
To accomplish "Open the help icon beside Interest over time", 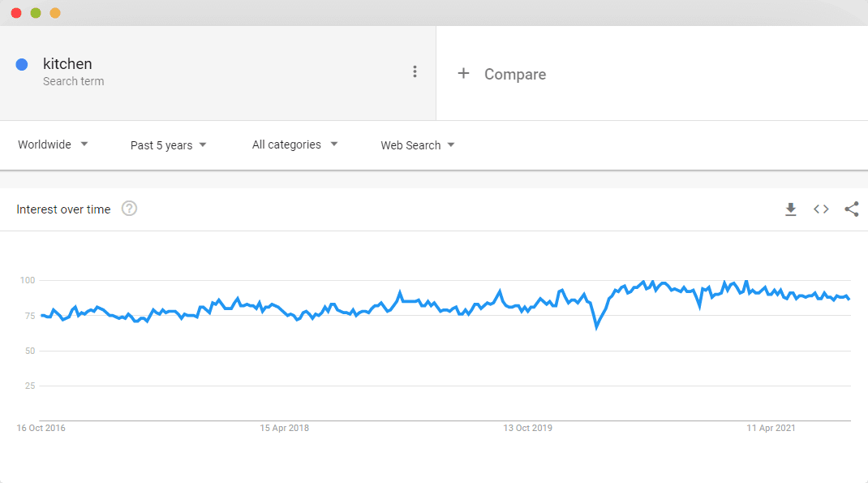I will click(x=129, y=209).
